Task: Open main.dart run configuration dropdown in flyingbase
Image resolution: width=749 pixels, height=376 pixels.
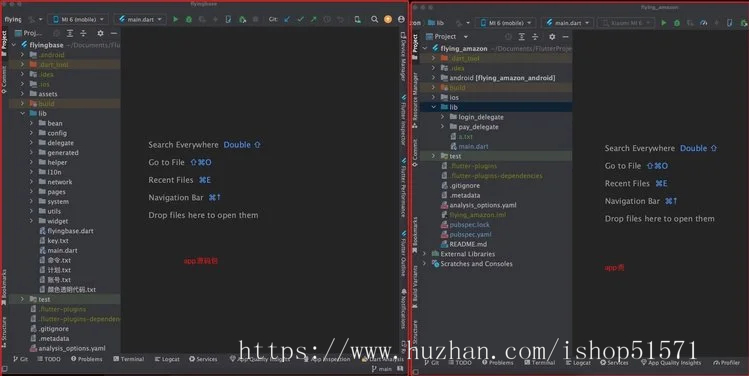Action: (x=140, y=20)
